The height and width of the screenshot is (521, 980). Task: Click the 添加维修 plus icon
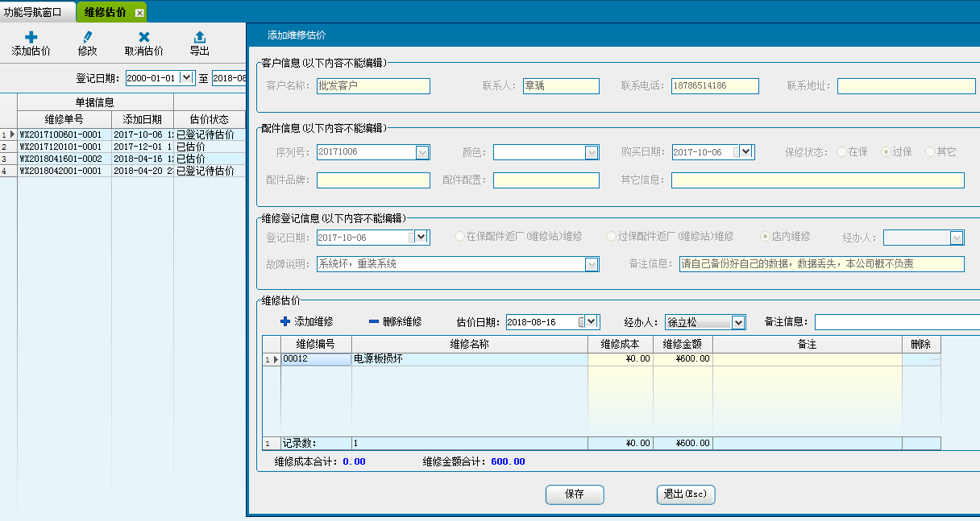(x=284, y=321)
